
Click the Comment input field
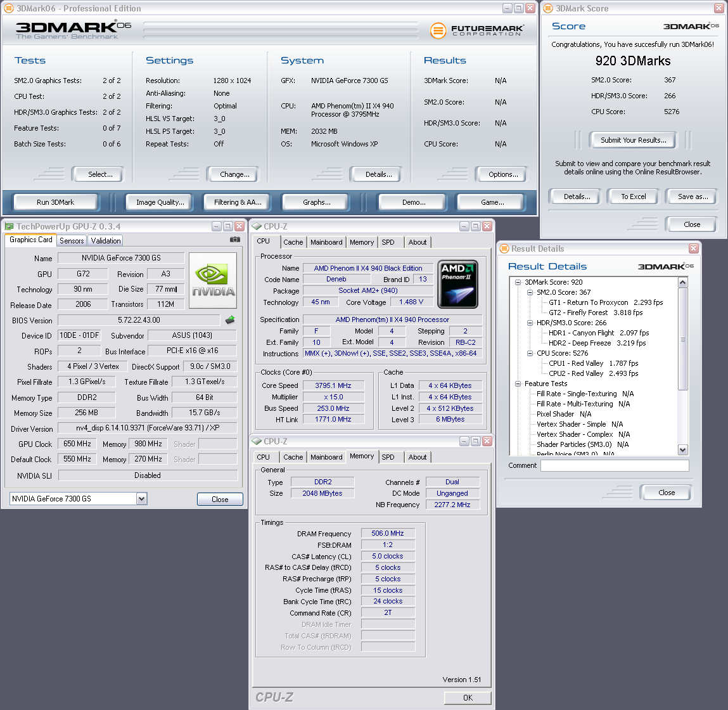point(615,465)
